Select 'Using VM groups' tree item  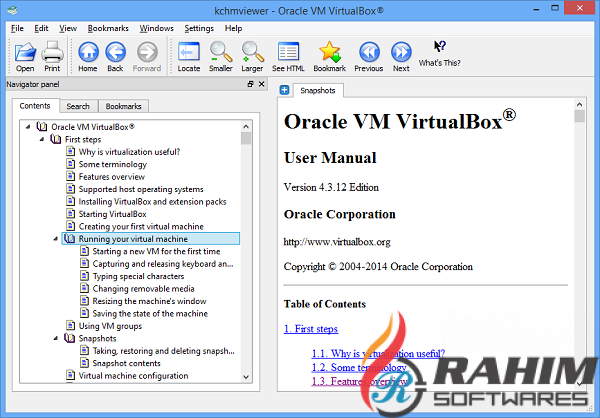(x=110, y=326)
